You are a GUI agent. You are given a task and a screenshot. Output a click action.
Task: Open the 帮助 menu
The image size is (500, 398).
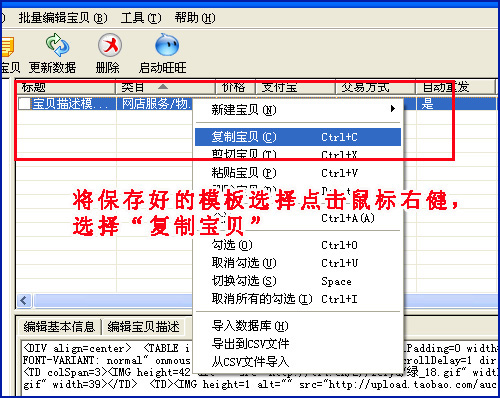[x=195, y=18]
